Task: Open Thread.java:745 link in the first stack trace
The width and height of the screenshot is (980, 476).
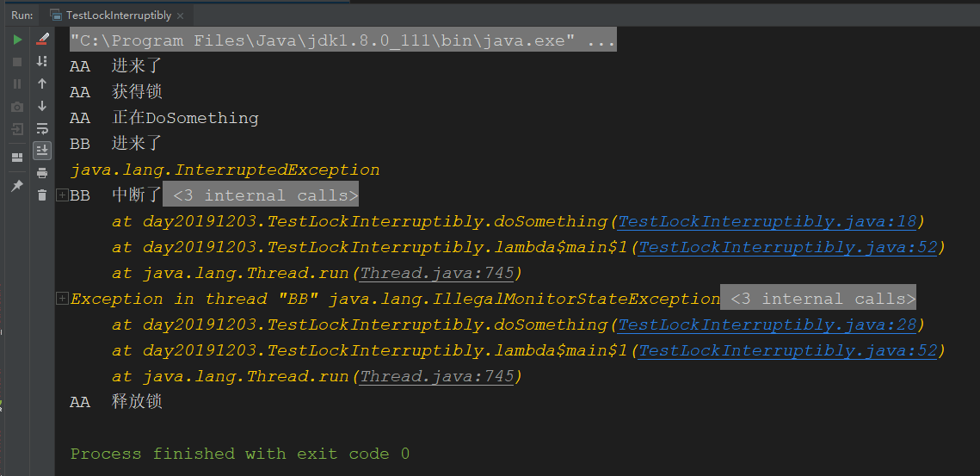Action: [437, 273]
